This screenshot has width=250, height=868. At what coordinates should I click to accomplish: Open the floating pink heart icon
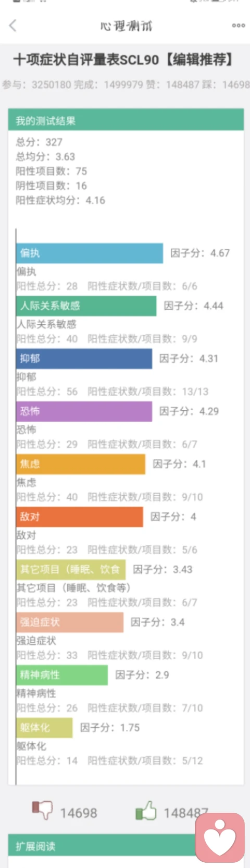click(x=220, y=837)
